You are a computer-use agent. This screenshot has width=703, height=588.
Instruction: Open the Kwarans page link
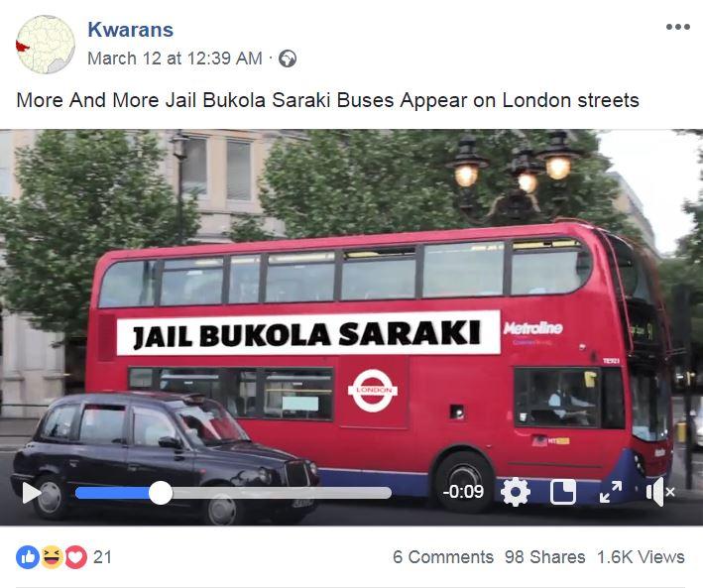pos(131,30)
